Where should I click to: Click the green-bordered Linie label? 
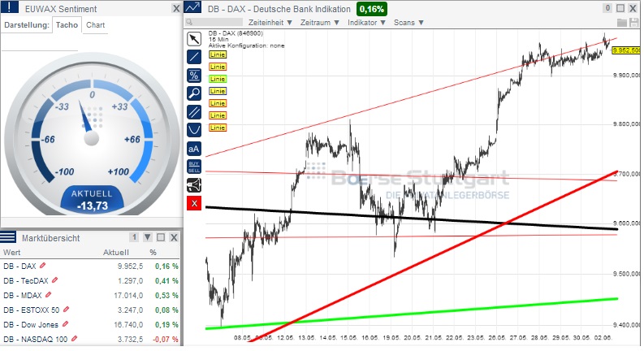click(218, 79)
